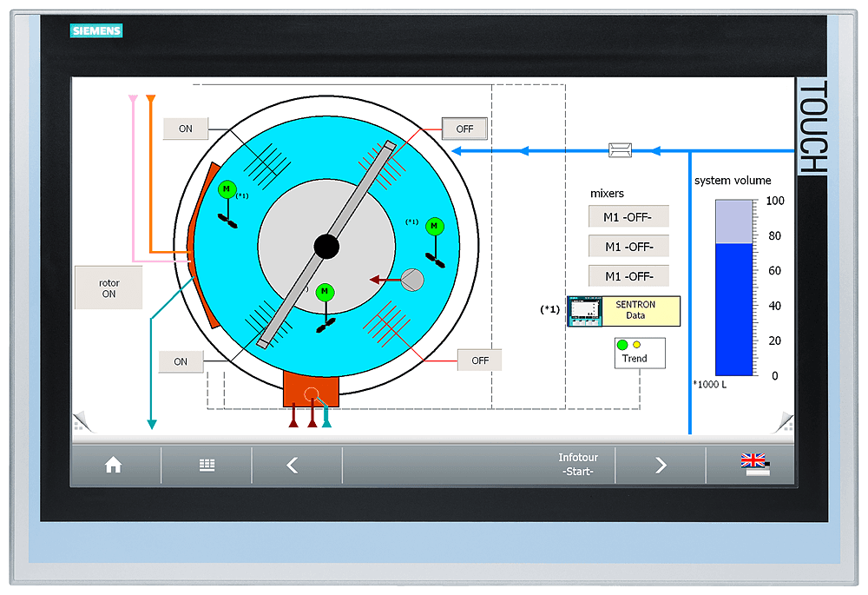This screenshot has height=595, width=868.
Task: Switch the third M1 -OFF- mixer
Action: pos(628,275)
